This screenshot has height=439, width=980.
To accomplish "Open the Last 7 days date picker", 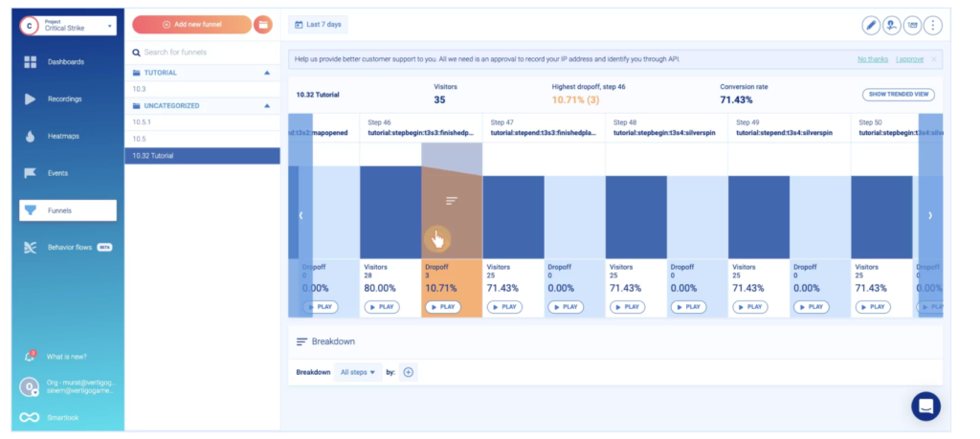I will pyautogui.click(x=318, y=24).
